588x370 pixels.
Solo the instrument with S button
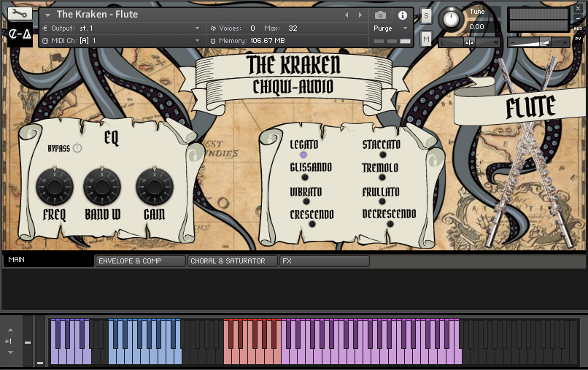pyautogui.click(x=426, y=16)
